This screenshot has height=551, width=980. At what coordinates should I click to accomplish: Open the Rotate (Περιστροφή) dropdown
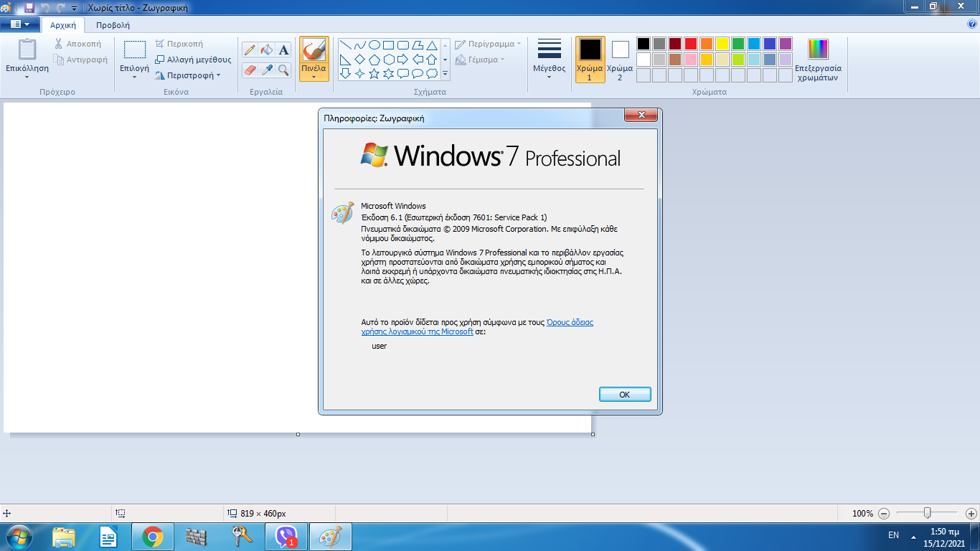[188, 75]
